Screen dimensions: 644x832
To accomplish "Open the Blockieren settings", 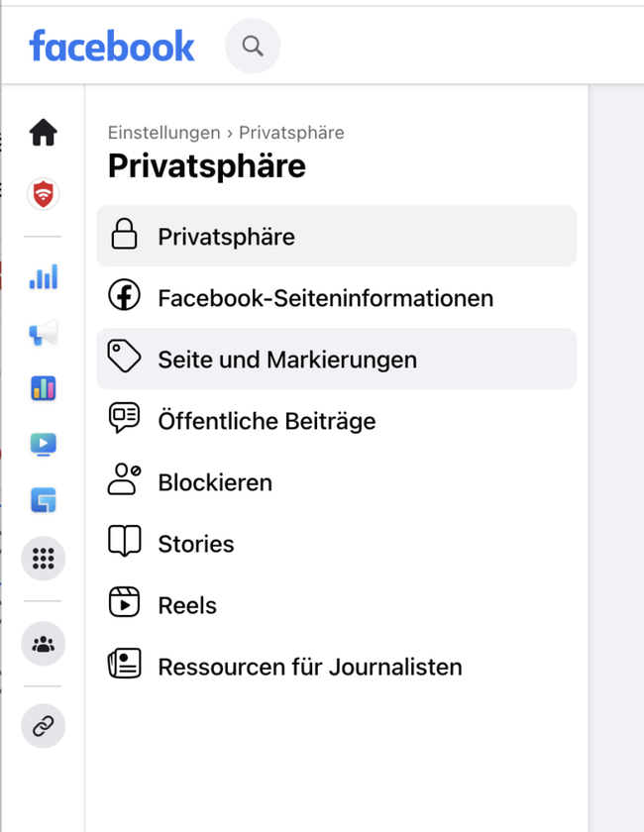I will pyautogui.click(x=336, y=482).
